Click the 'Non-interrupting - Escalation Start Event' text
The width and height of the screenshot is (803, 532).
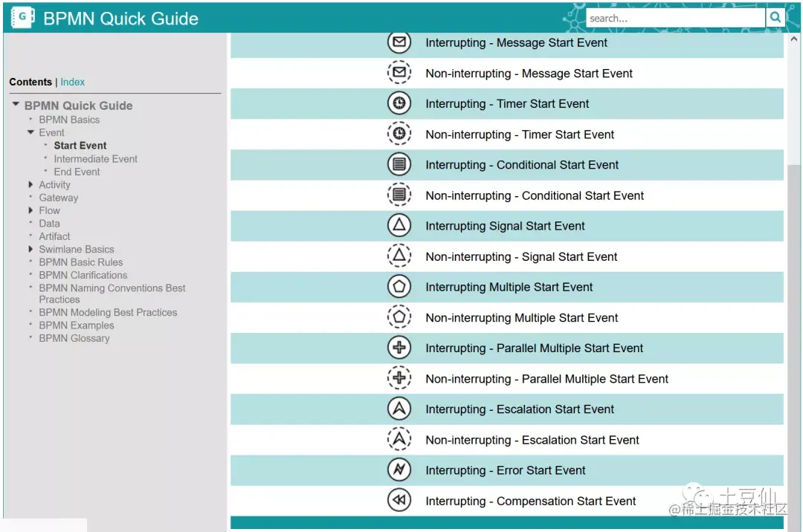pos(532,441)
